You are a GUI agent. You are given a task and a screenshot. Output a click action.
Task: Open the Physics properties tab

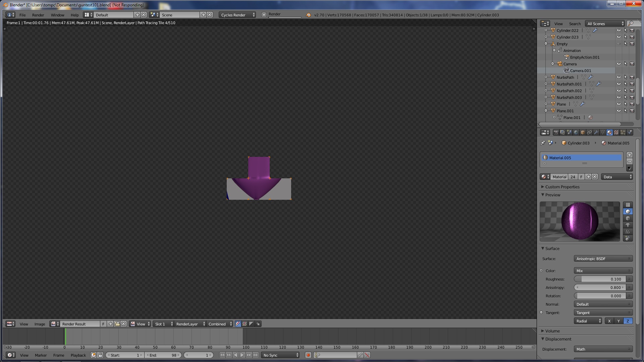tap(630, 132)
